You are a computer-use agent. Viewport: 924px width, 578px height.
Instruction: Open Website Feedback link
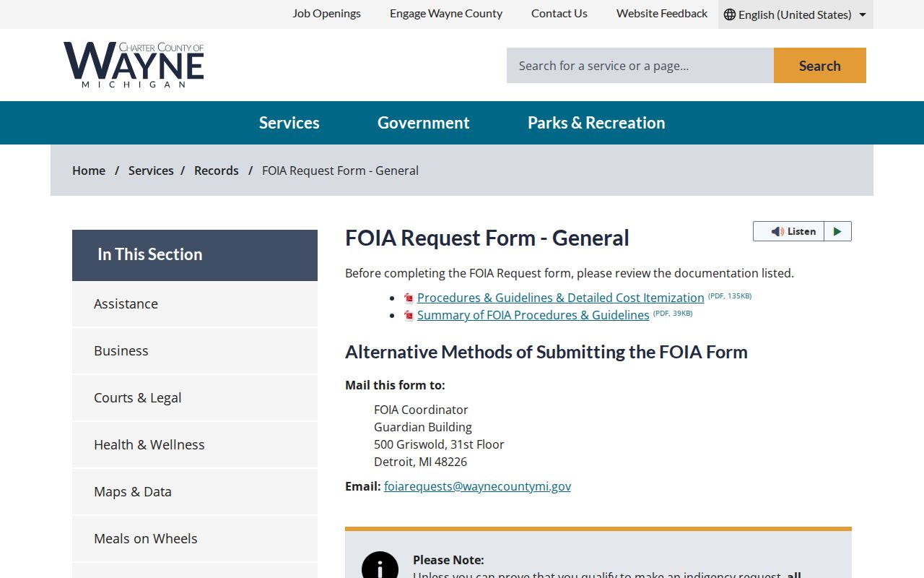pos(662,14)
